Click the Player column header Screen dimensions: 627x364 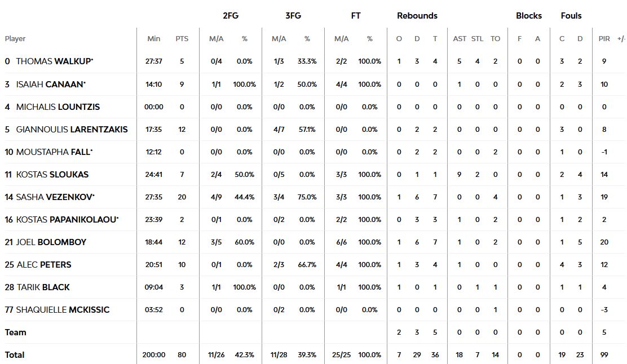[15, 39]
